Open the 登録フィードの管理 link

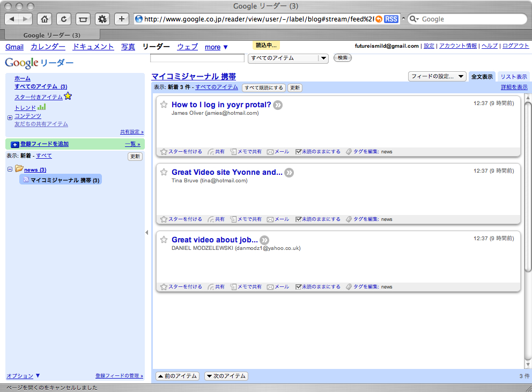point(119,376)
